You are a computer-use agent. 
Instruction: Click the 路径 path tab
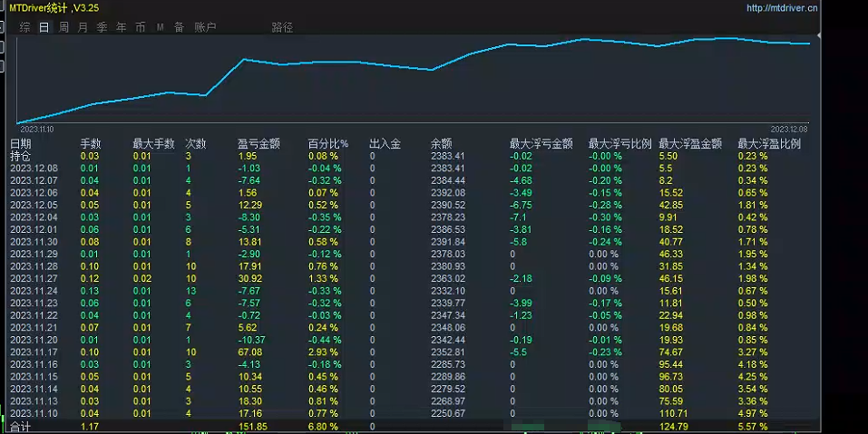pyautogui.click(x=282, y=27)
